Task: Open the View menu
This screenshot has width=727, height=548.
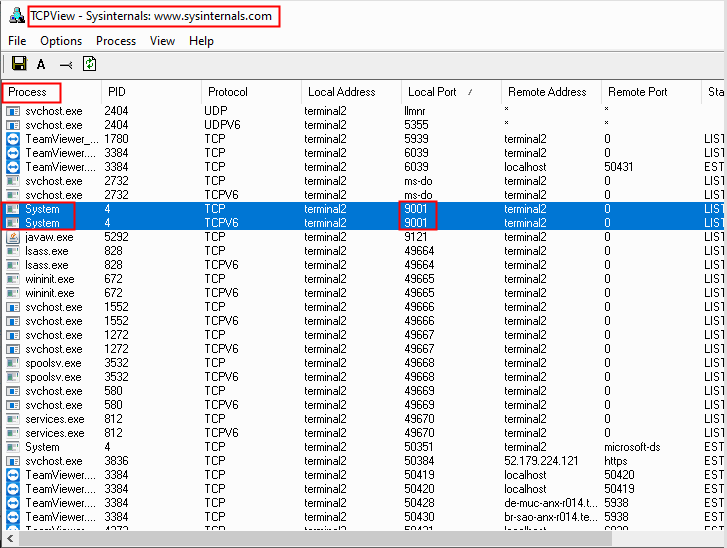Action: point(162,41)
